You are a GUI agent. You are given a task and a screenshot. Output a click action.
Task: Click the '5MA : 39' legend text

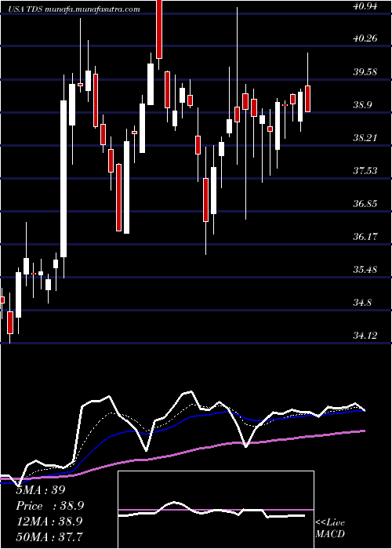click(x=41, y=490)
